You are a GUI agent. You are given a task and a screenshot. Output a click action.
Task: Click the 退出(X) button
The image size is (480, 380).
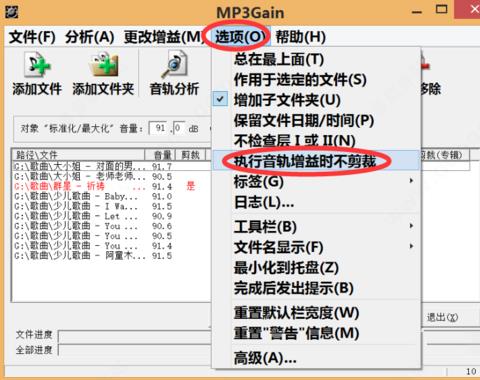click(444, 317)
